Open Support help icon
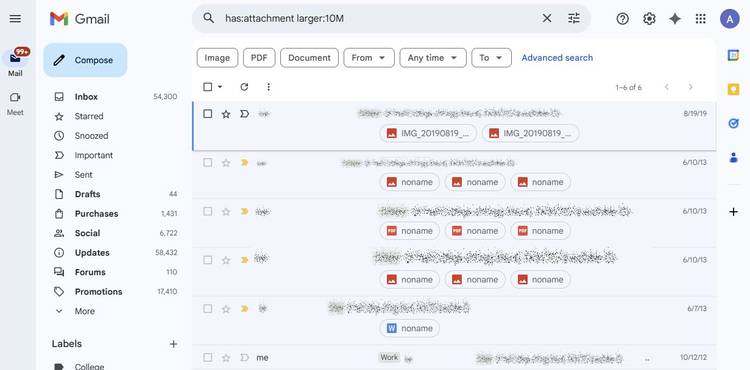Screen dimensions: 750x370 coord(622,19)
